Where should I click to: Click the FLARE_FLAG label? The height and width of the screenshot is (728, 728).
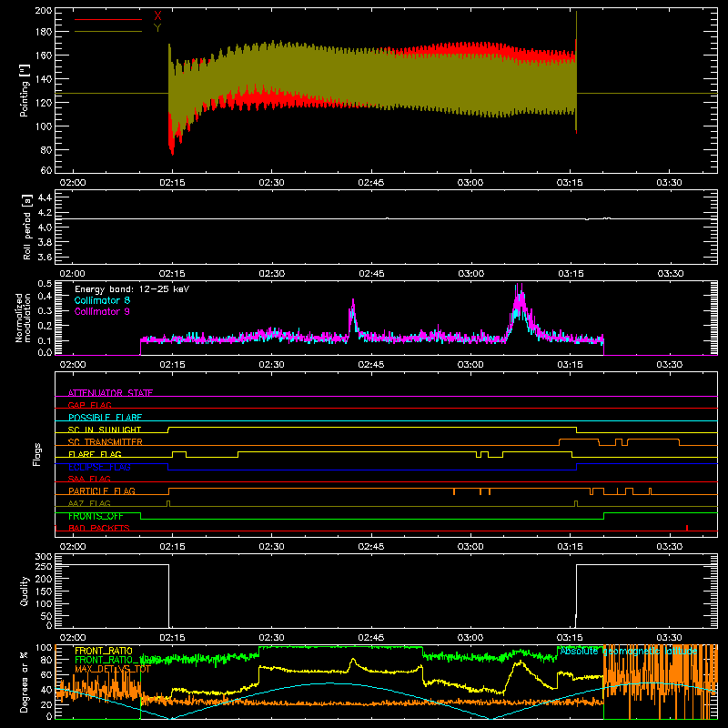(95, 454)
